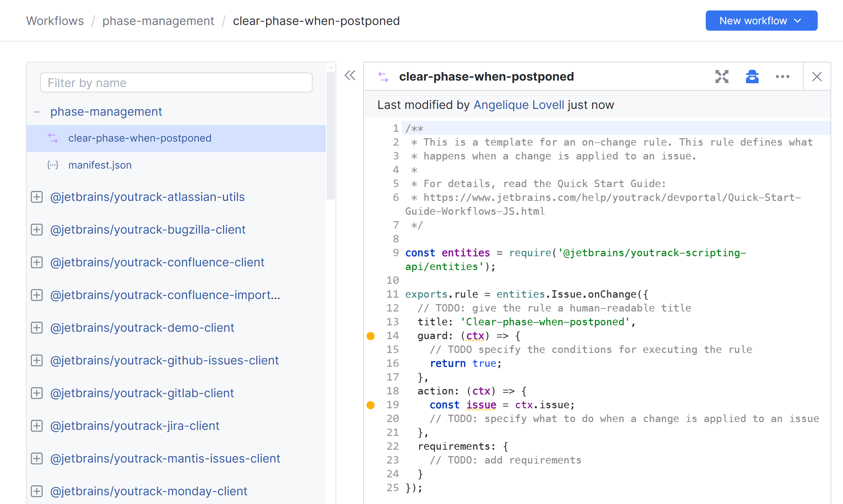Expand @jetbrains/youtrack-confluence-client package
Viewport: 843px width, 504px height.
pos(37,262)
